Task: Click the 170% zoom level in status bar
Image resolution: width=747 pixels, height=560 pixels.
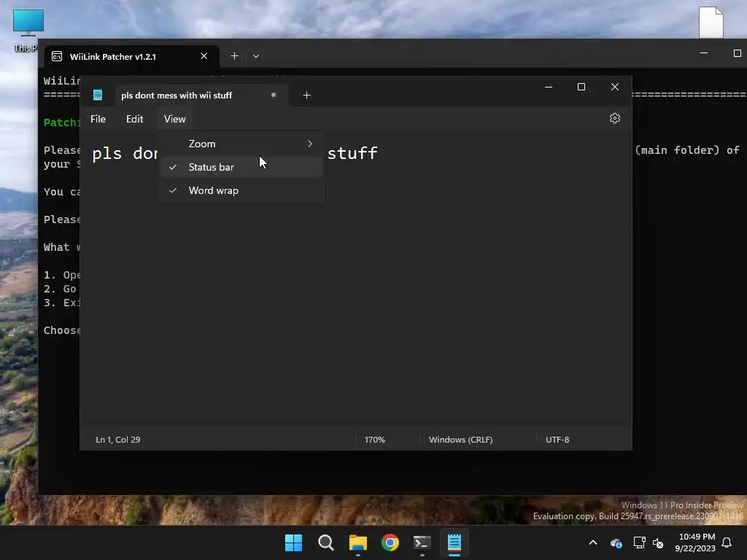Action: [x=374, y=440]
